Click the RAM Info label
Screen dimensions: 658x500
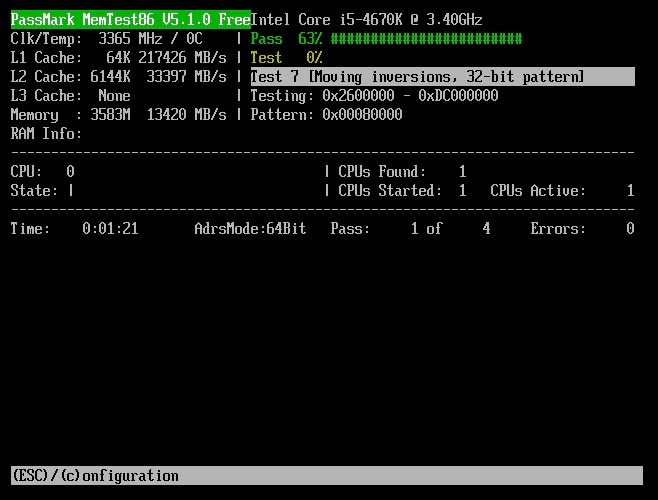pos(46,134)
